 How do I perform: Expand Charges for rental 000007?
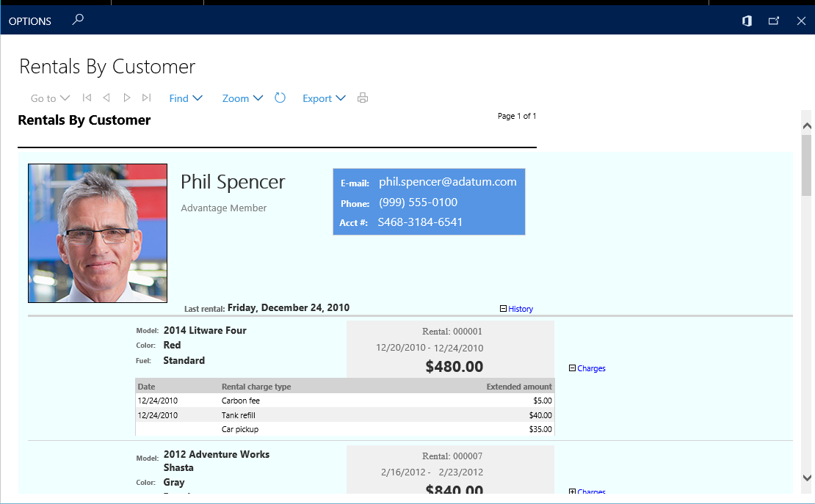pos(573,492)
